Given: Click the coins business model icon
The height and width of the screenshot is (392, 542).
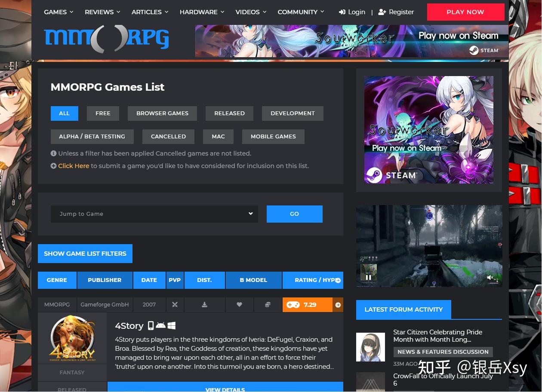Looking at the screenshot, I should coord(267,305).
